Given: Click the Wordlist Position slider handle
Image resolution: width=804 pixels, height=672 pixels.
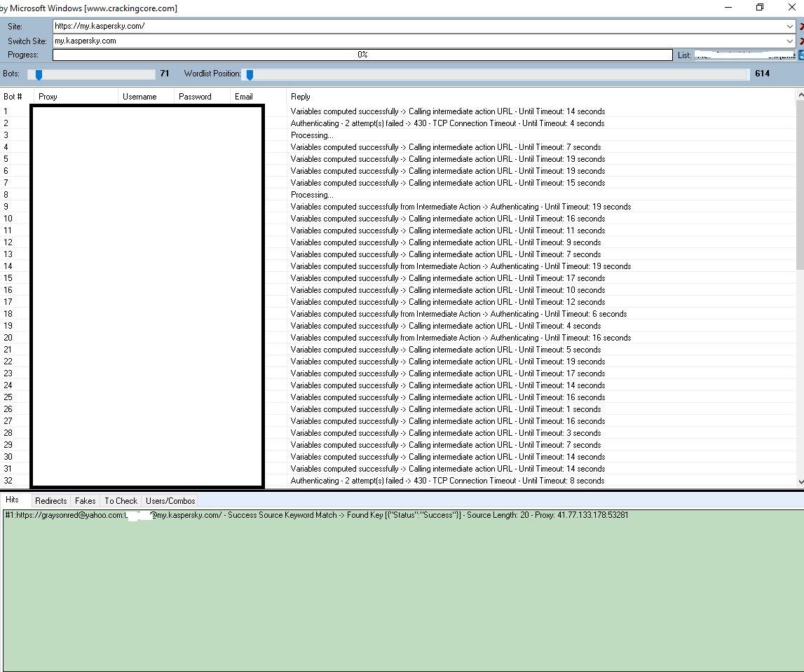Looking at the screenshot, I should pos(250,74).
